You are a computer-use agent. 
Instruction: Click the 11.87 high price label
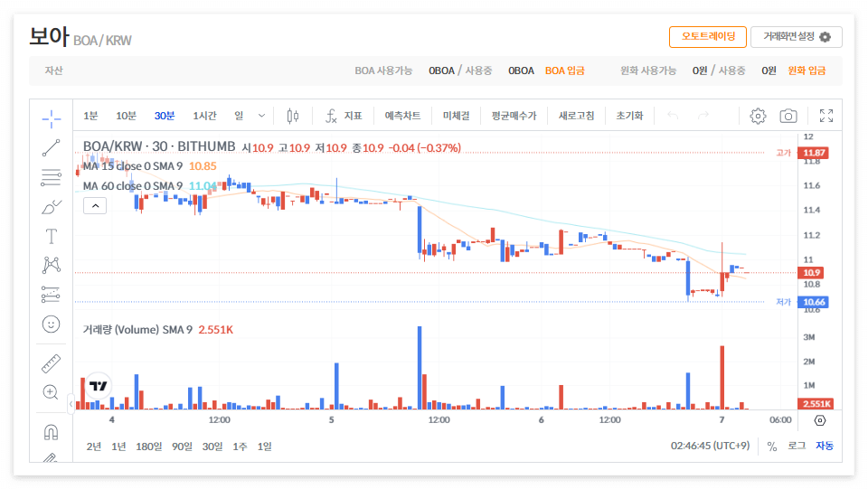pos(813,153)
